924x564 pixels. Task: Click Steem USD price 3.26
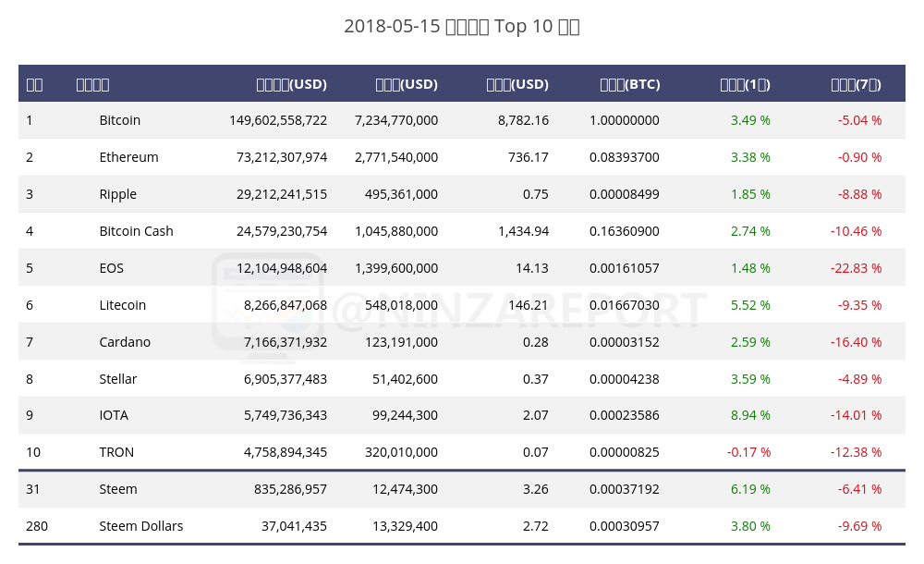[536, 490]
